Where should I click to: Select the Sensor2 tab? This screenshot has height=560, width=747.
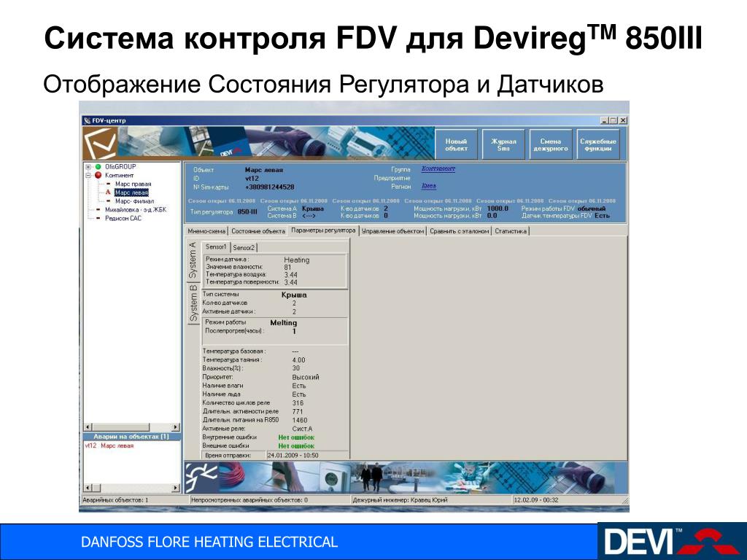(244, 248)
